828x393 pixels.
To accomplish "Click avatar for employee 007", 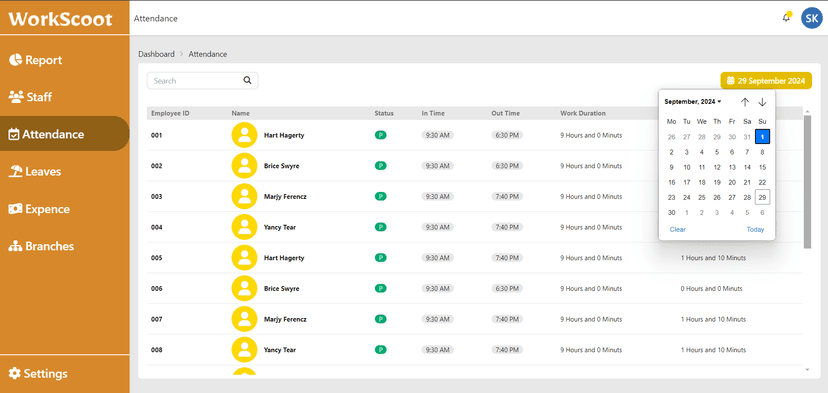I will pos(244,319).
